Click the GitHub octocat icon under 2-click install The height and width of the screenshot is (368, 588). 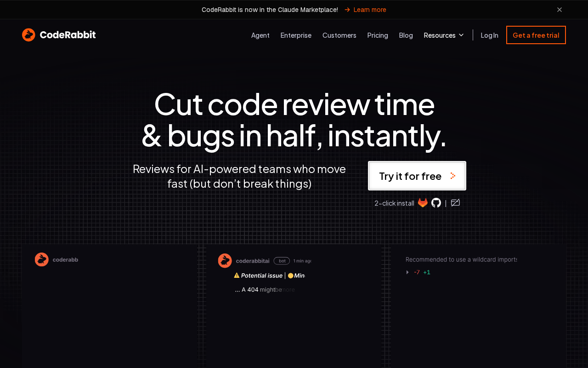[x=436, y=203]
